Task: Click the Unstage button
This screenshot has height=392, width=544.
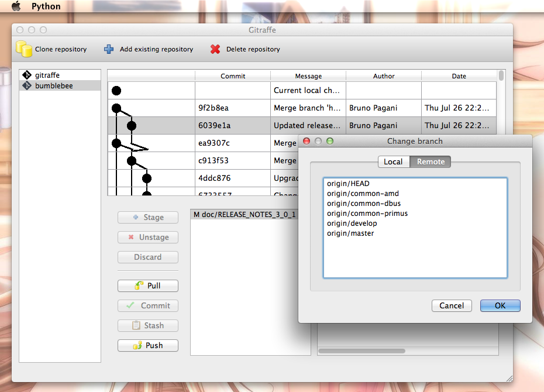Action: click(x=148, y=238)
